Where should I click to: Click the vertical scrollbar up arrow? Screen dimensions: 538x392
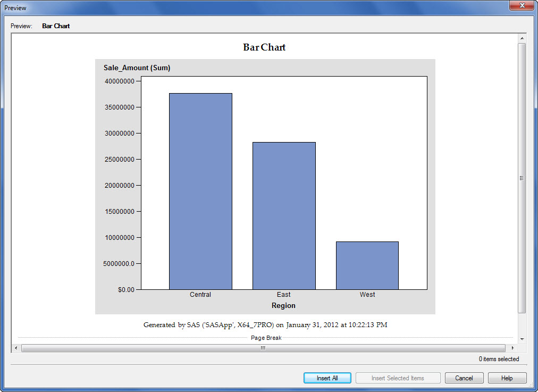click(x=522, y=38)
